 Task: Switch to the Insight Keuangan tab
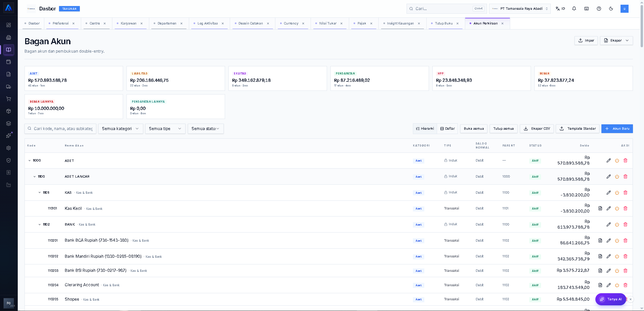(400, 23)
